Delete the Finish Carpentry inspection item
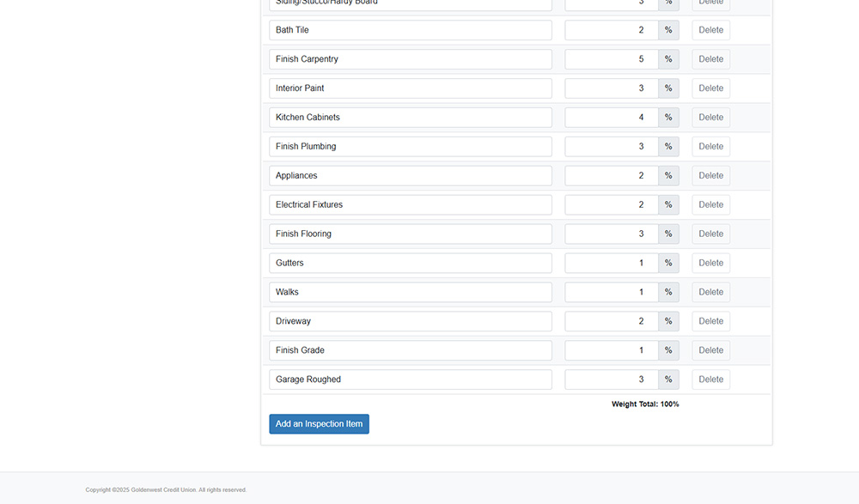Image resolution: width=859 pixels, height=504 pixels. pyautogui.click(x=710, y=58)
